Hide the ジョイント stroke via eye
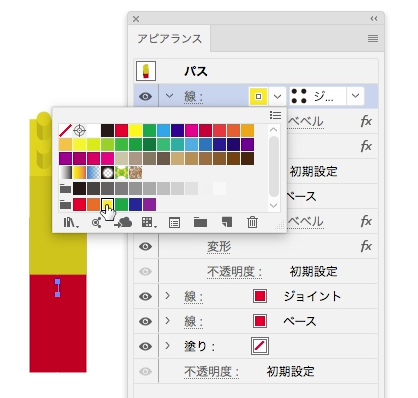The width and height of the screenshot is (418, 398). 145,297
